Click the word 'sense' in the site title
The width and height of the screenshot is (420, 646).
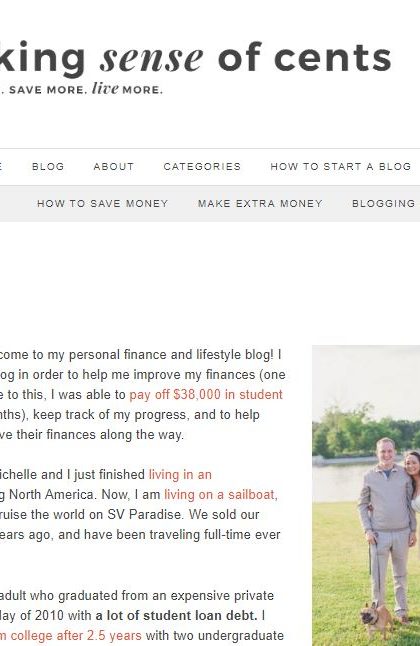152,58
